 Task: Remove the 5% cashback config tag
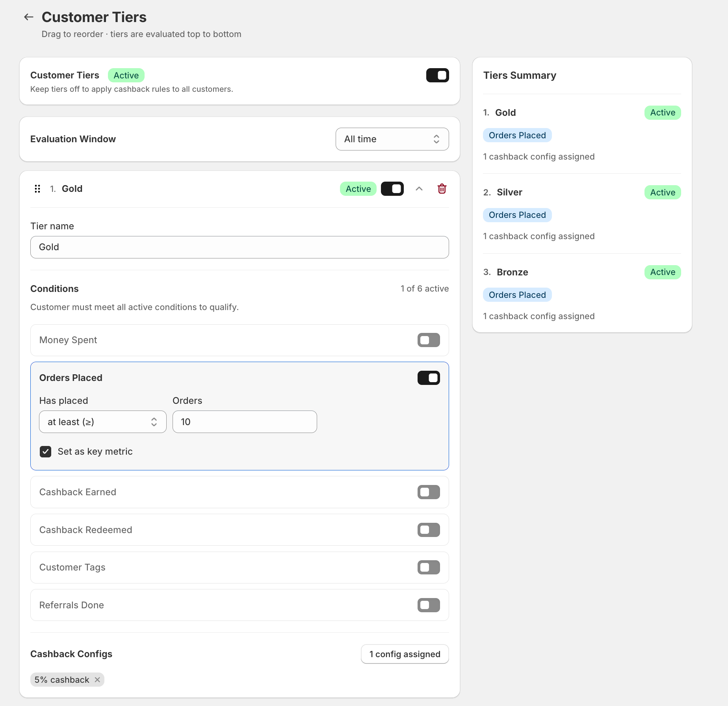(x=97, y=680)
